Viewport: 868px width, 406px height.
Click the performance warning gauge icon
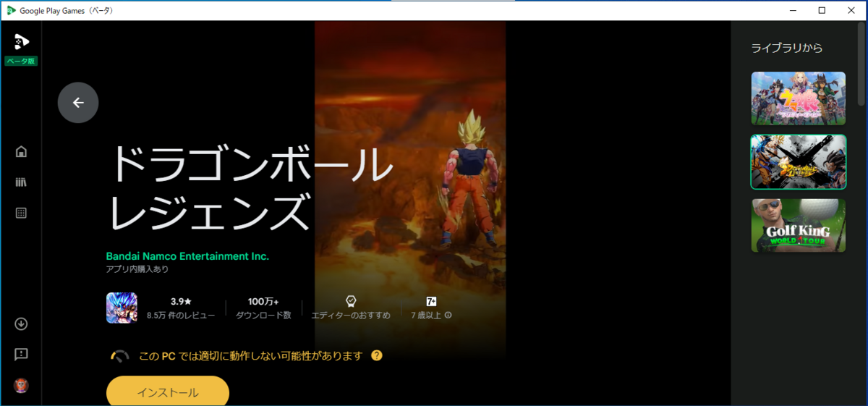120,356
